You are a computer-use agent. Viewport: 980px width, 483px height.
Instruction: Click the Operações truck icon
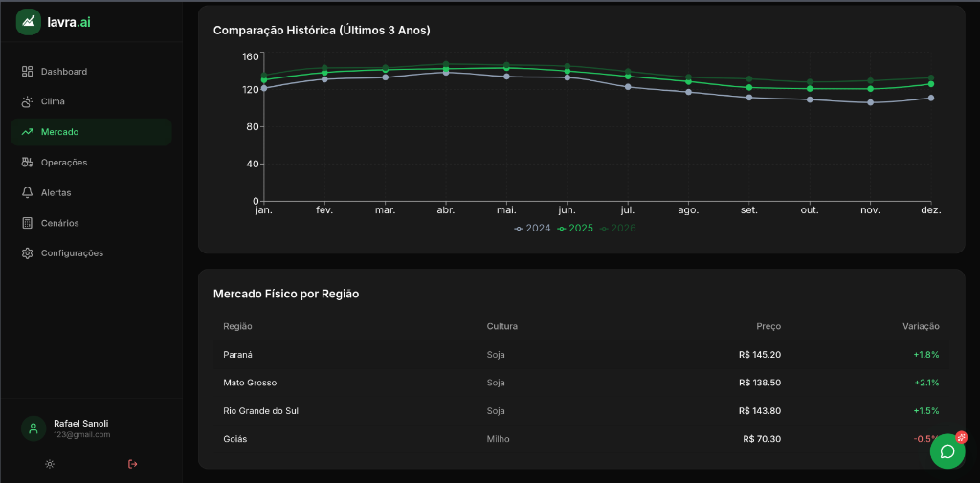[x=28, y=163]
